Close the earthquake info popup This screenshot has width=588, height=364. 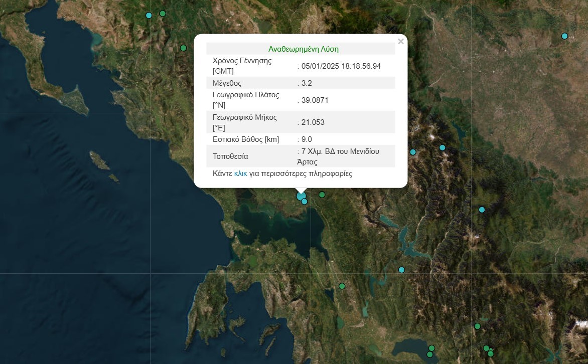click(400, 42)
